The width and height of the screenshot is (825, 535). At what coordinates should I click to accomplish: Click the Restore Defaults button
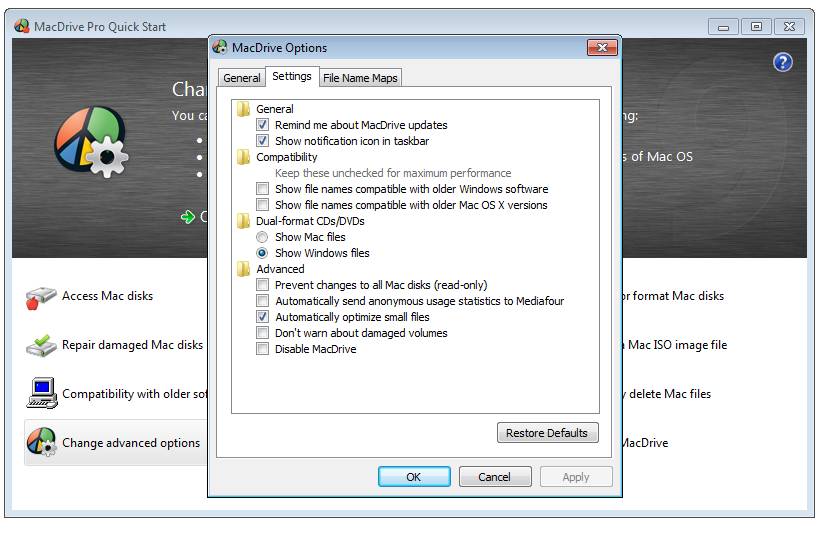click(x=547, y=432)
